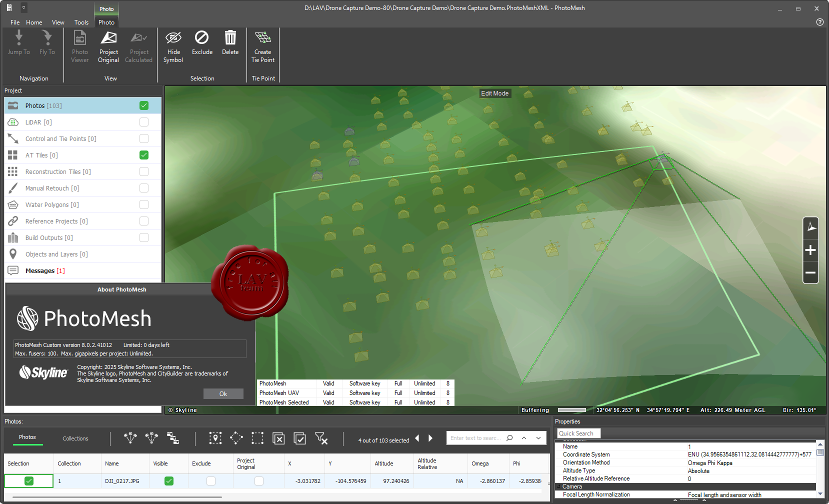The height and width of the screenshot is (504, 829).
Task: Toggle Manual Retouch [0] checkbox
Action: coord(144,188)
